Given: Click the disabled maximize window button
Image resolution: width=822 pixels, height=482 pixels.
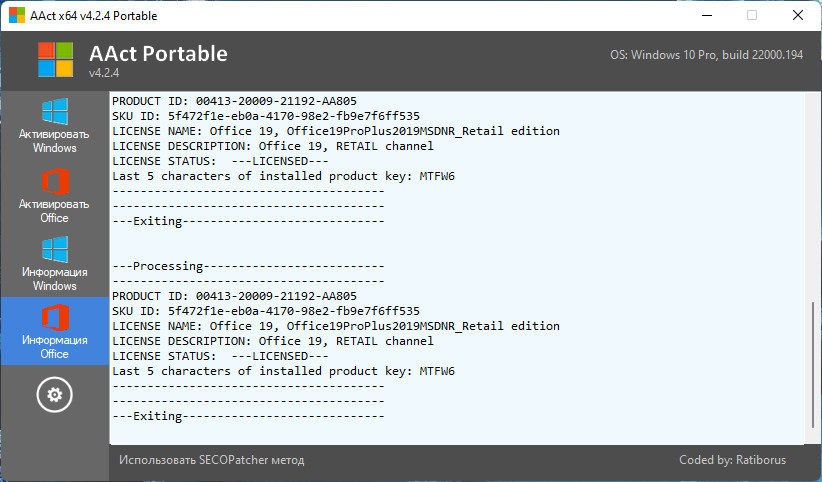Looking at the screenshot, I should coord(751,16).
